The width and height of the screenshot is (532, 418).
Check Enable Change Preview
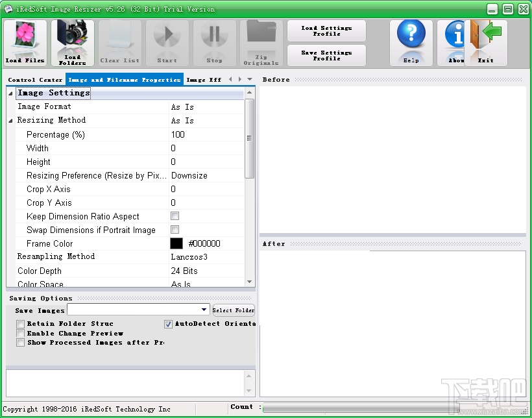point(20,333)
